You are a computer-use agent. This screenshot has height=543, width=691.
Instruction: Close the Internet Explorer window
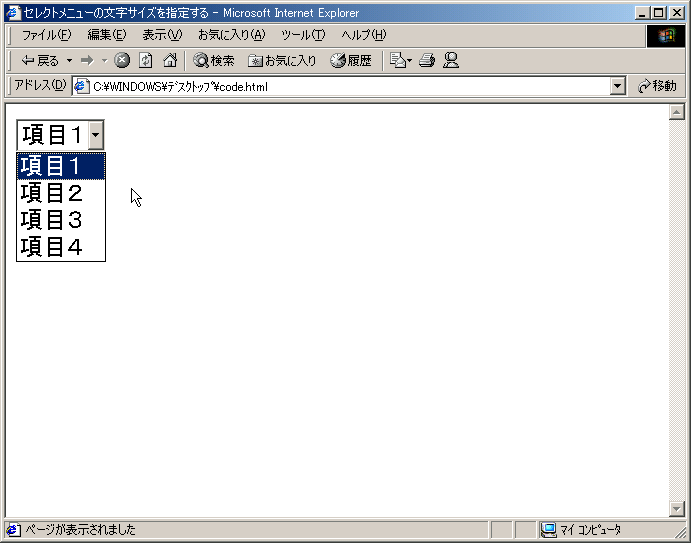676,13
